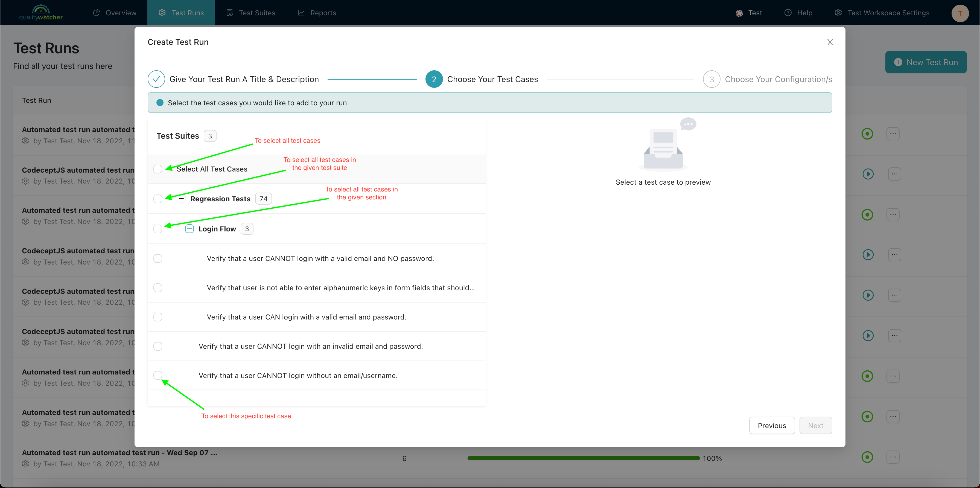Click status icon on eighth test run row

(x=867, y=416)
